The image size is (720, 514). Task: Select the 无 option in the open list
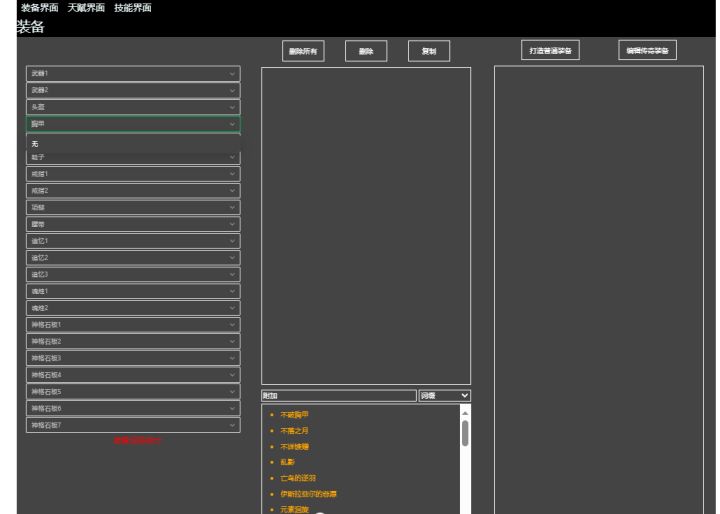click(133, 144)
